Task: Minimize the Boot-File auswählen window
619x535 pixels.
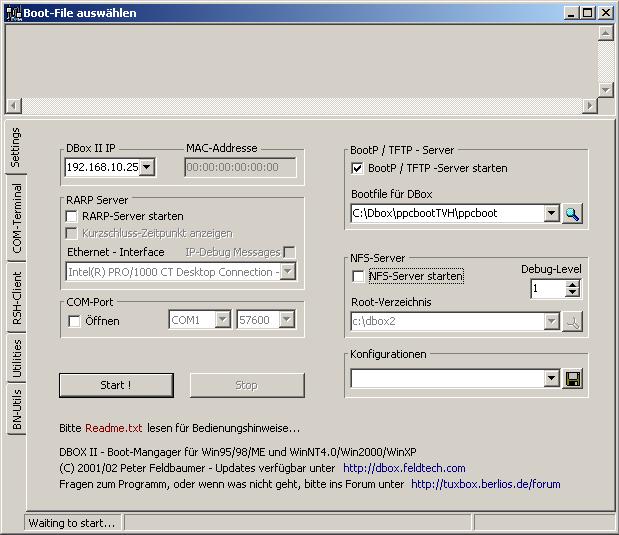Action: pos(571,13)
